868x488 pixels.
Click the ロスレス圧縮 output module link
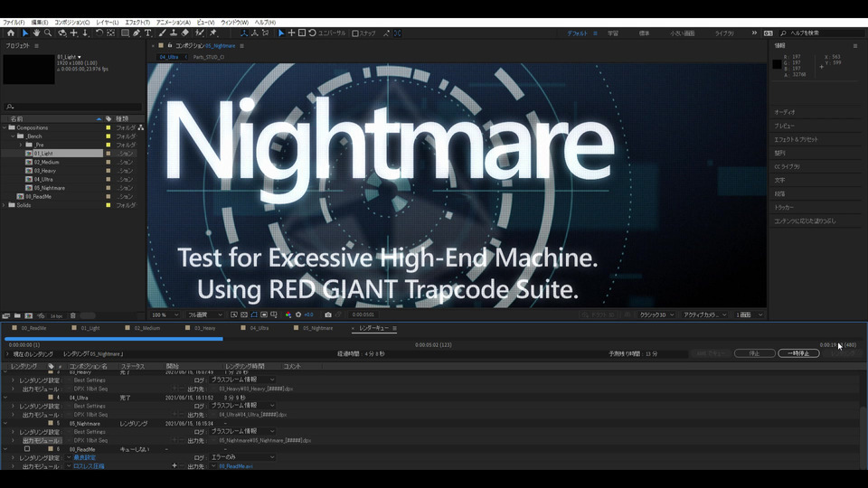click(x=89, y=466)
